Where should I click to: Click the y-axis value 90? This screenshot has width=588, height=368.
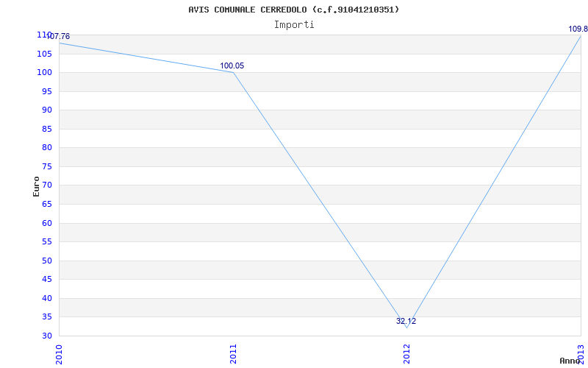coord(46,110)
